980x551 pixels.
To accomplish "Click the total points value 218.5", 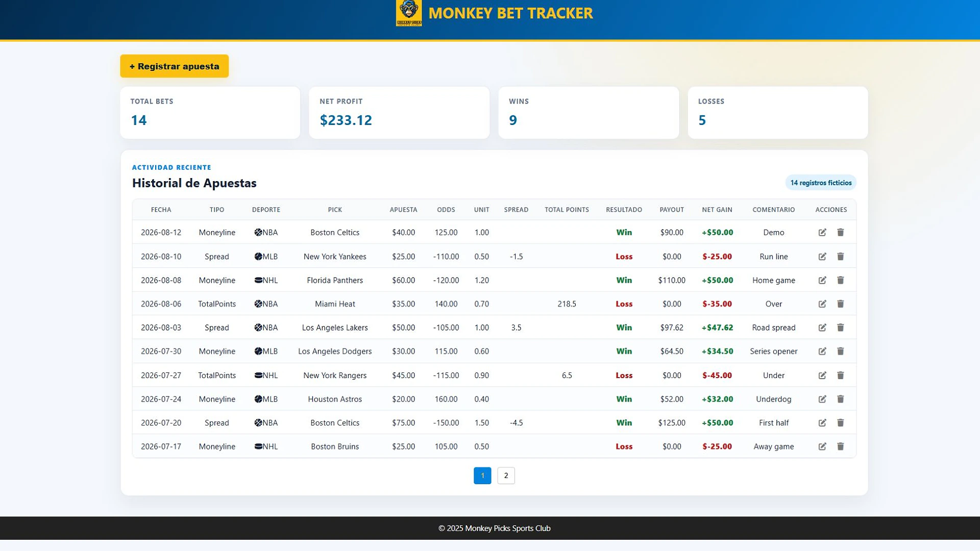I will point(567,304).
